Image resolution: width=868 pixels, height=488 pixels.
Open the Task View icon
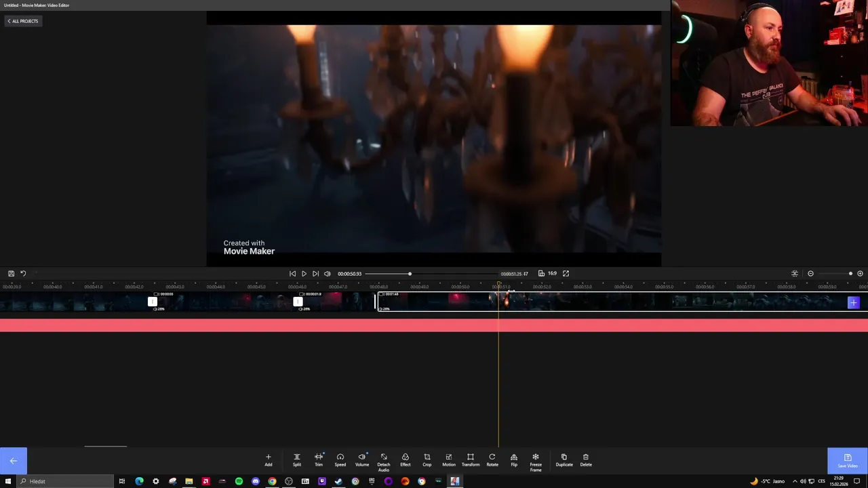(122, 481)
